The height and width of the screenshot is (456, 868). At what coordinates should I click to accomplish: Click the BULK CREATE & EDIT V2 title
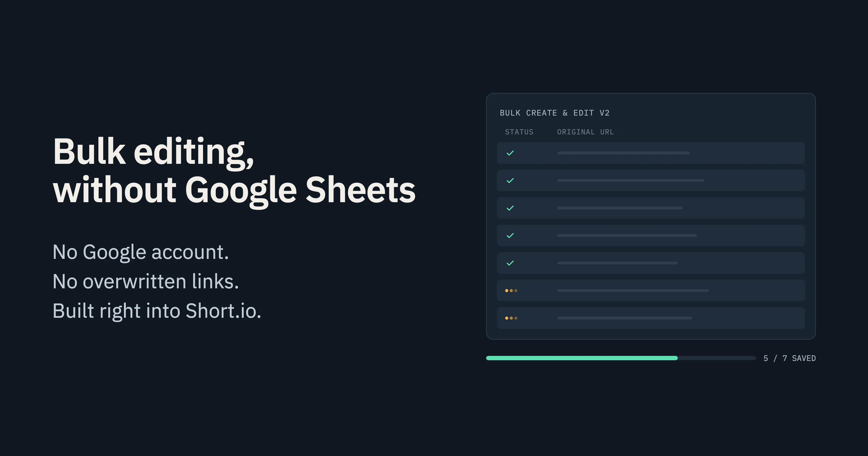(x=555, y=113)
